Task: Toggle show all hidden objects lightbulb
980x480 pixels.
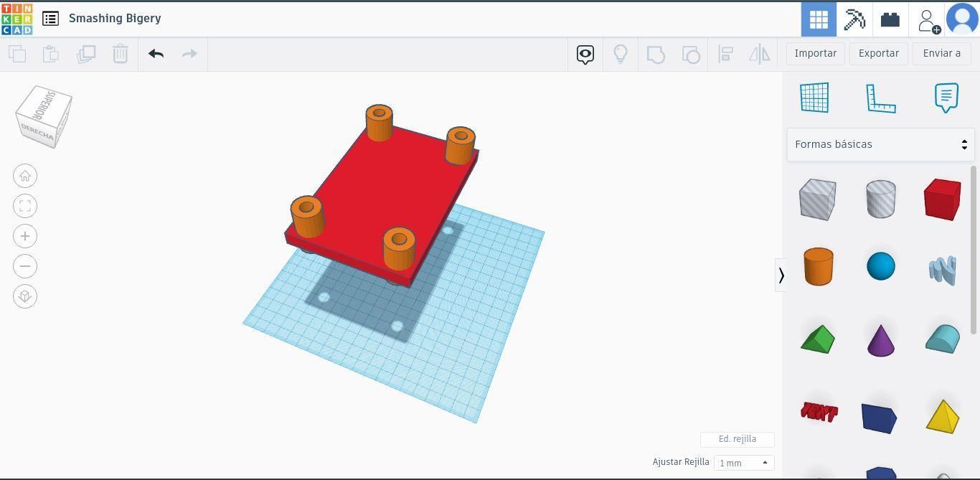Action: [621, 54]
